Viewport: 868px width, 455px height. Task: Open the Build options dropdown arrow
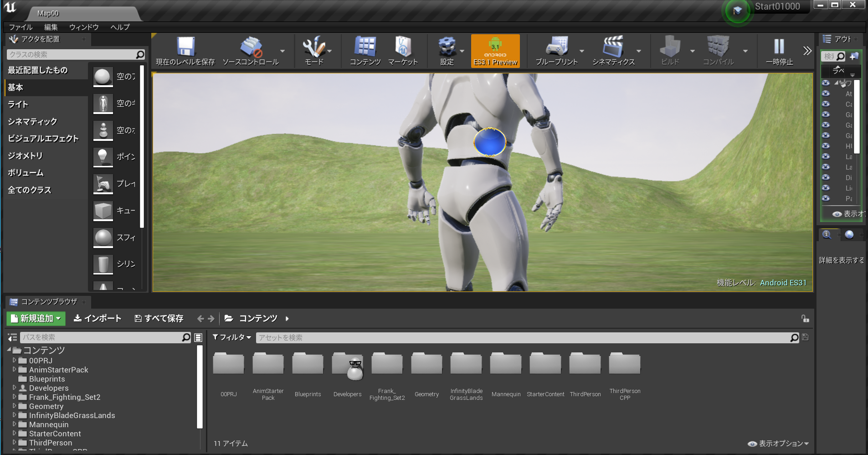coord(693,51)
